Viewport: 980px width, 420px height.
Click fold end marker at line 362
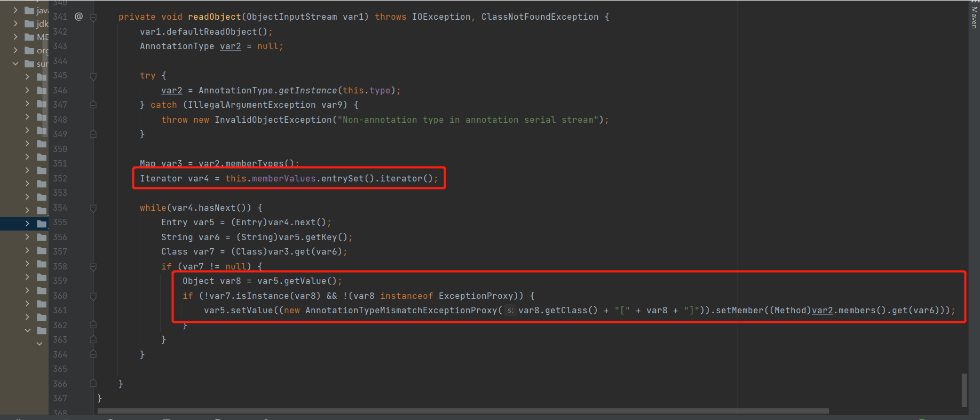click(x=93, y=325)
